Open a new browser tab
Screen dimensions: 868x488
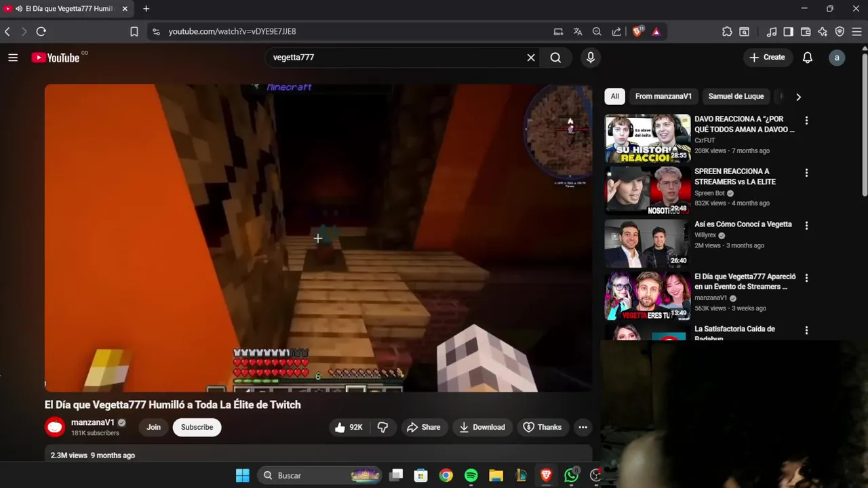click(x=146, y=9)
